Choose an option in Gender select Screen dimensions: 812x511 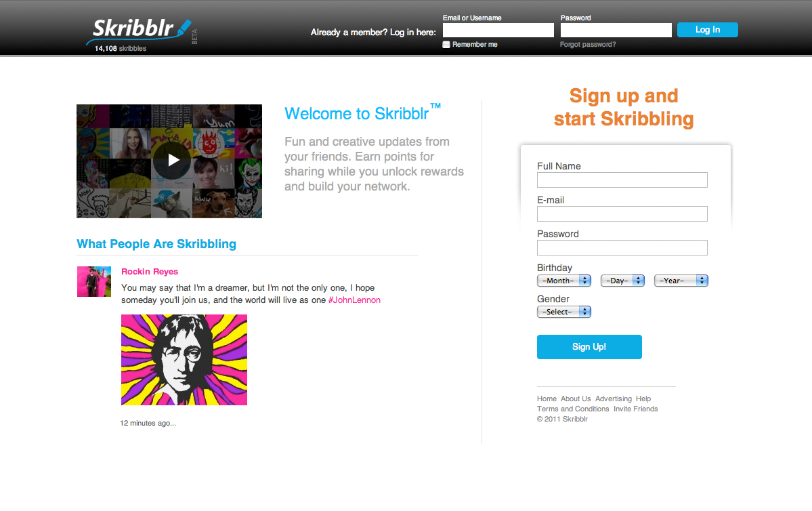[564, 312]
